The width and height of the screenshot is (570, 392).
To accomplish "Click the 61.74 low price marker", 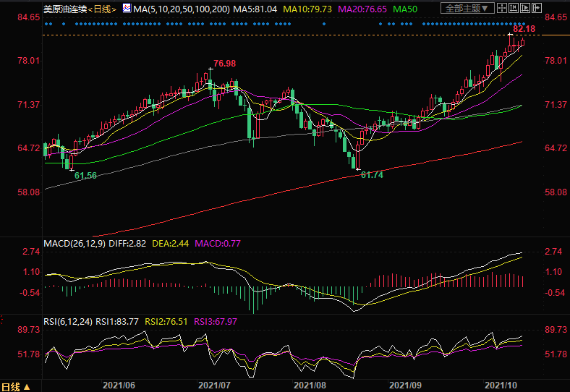I will pos(371,175).
